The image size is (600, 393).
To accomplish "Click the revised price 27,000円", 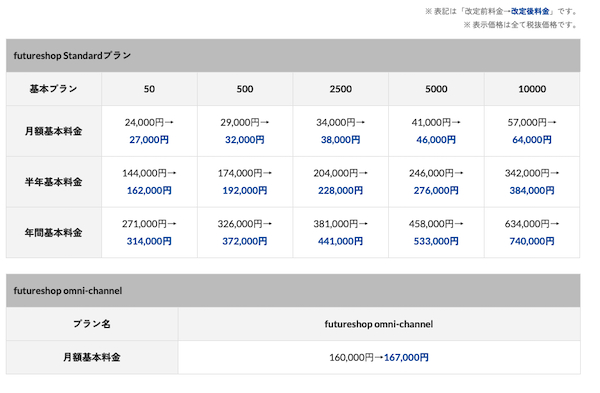I will (x=149, y=140).
